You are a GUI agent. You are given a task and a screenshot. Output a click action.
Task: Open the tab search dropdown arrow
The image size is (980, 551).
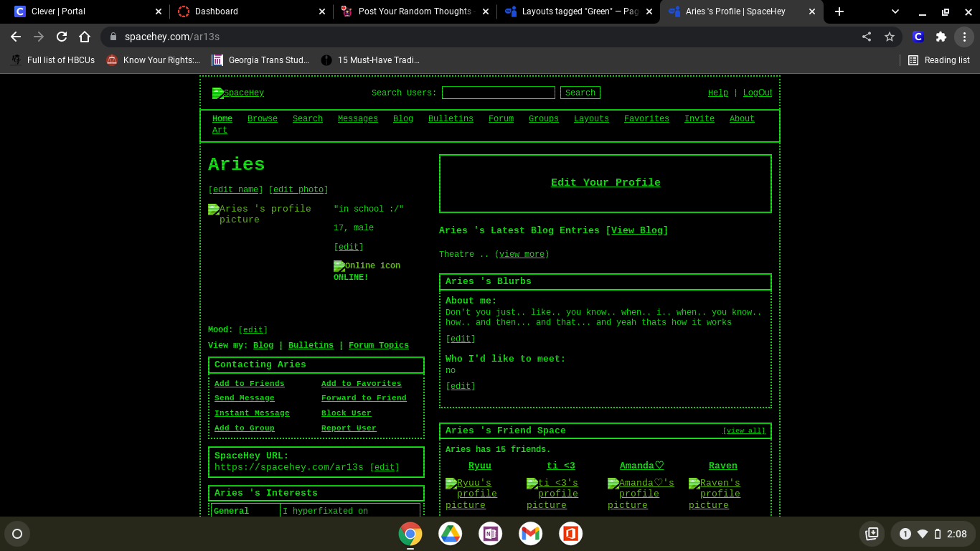895,11
